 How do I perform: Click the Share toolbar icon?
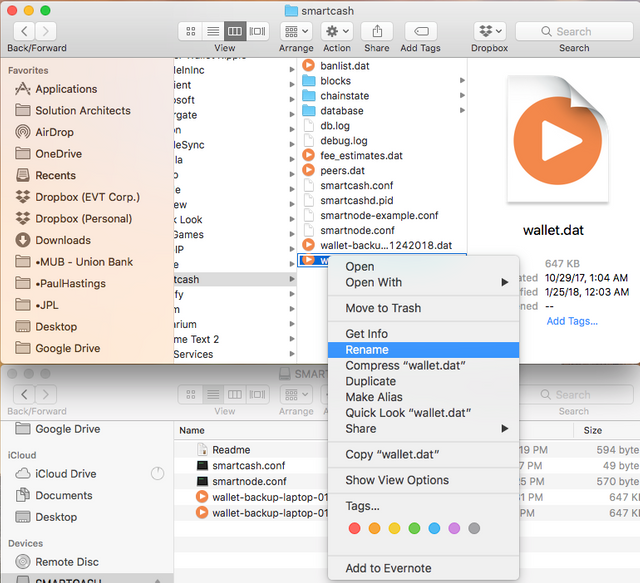377,32
